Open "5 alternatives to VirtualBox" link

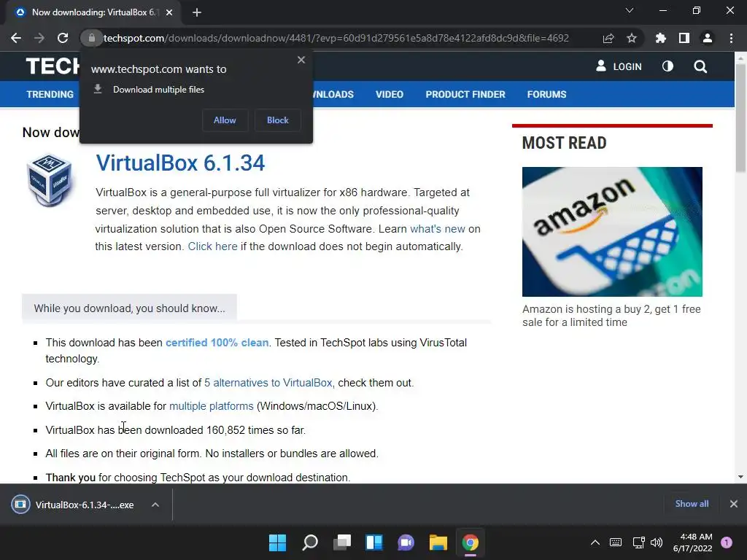coord(268,382)
